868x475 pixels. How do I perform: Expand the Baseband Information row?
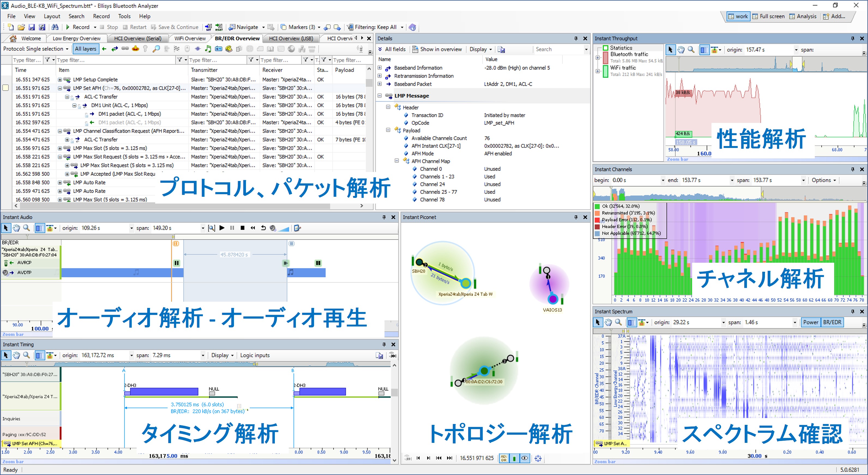tap(380, 68)
